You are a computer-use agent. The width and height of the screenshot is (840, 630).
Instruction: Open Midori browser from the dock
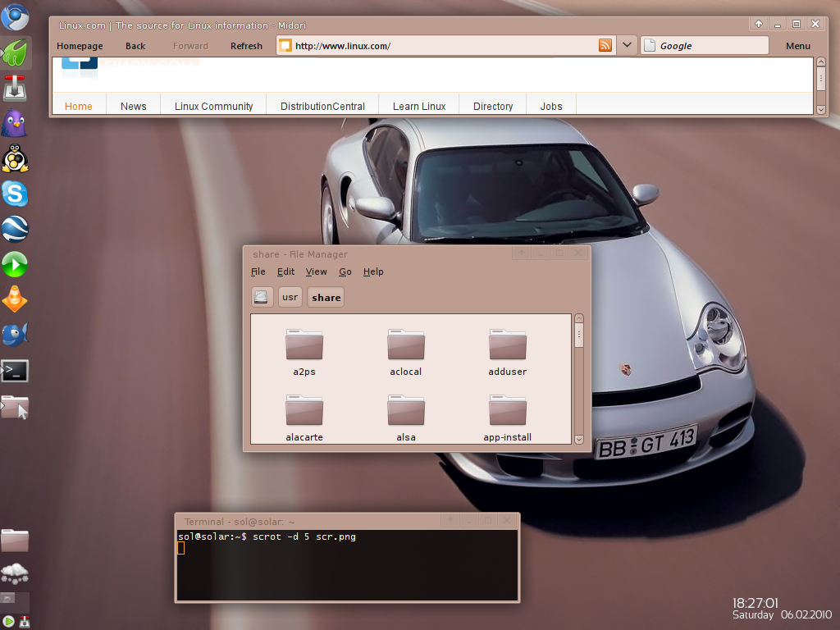pos(16,52)
